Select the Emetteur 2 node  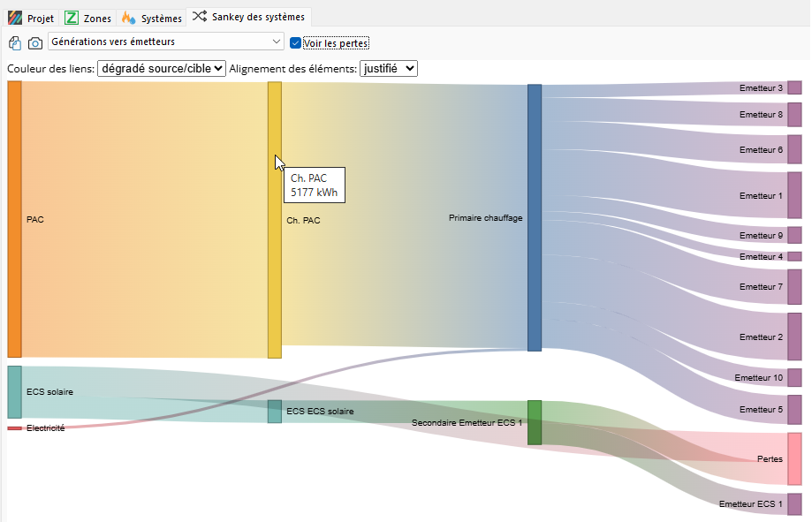click(794, 337)
